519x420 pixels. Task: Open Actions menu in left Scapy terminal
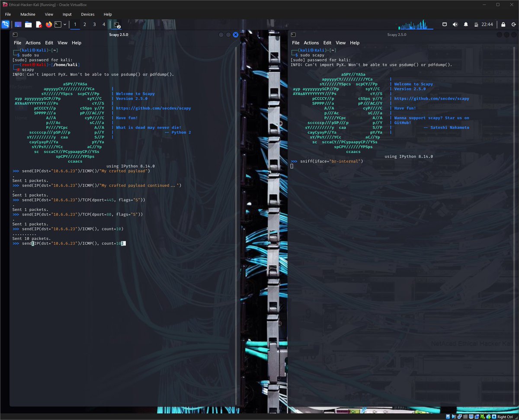pyautogui.click(x=33, y=43)
